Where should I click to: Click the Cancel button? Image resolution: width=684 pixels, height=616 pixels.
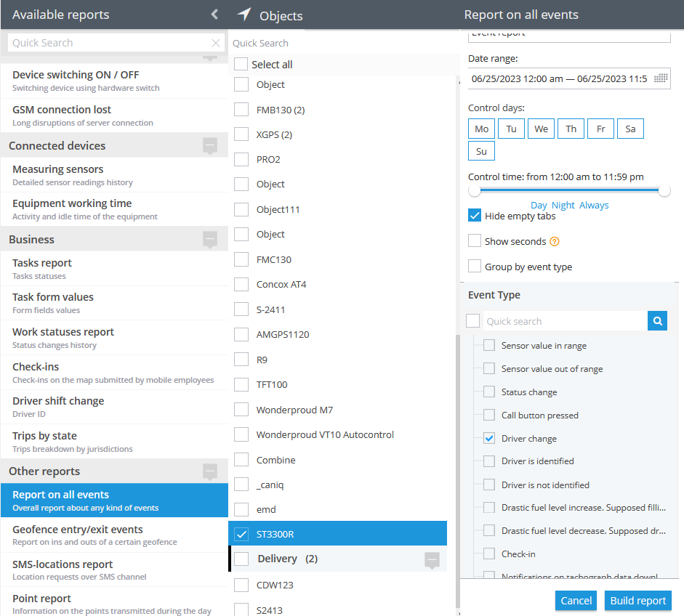tap(576, 600)
